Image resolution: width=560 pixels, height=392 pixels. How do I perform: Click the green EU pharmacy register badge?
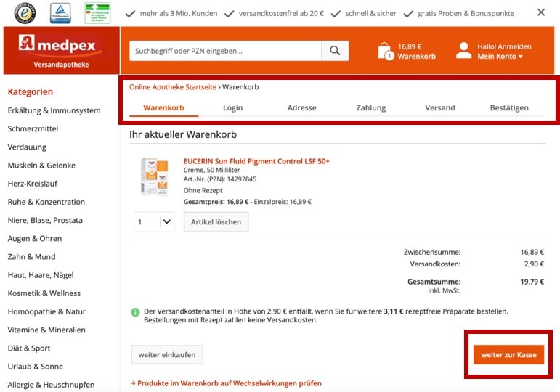[x=97, y=13]
